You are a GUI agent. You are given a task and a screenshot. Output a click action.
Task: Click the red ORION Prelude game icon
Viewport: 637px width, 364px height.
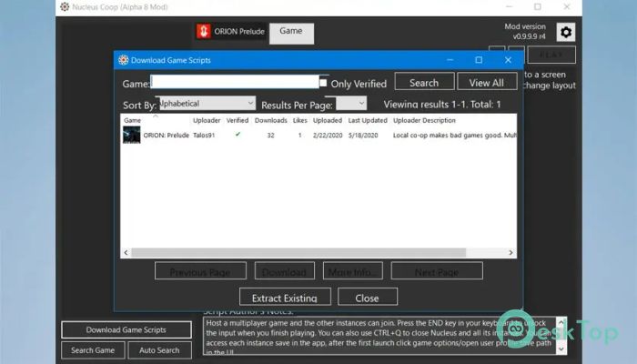203,31
